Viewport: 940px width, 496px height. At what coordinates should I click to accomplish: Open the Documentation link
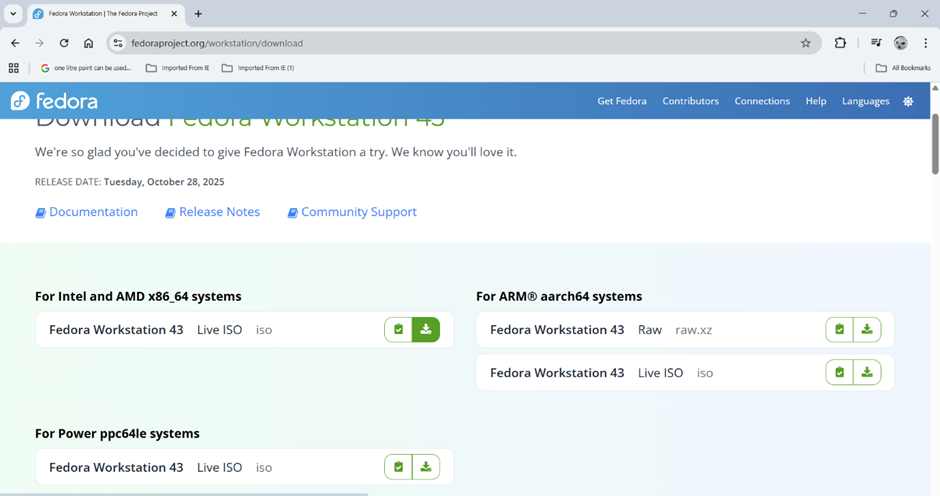tap(93, 212)
